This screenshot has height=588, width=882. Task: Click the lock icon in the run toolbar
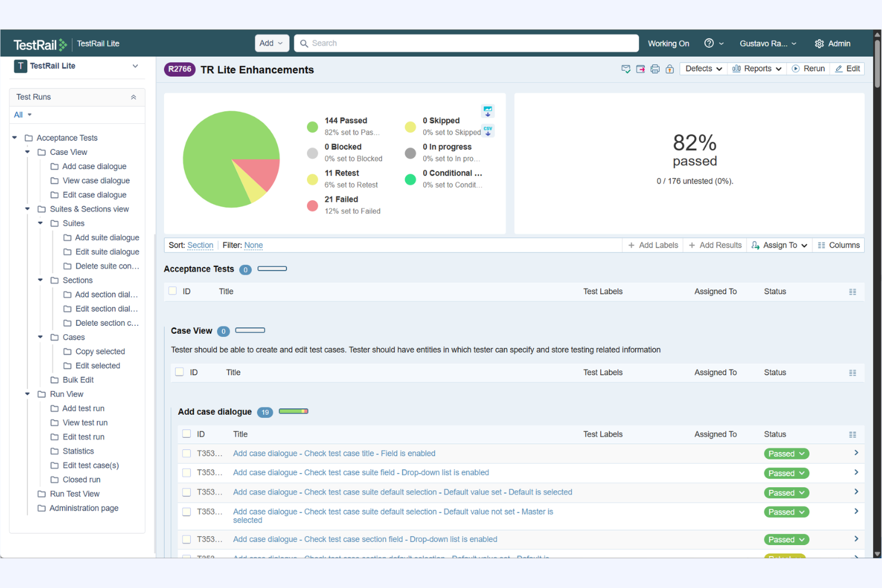(669, 69)
